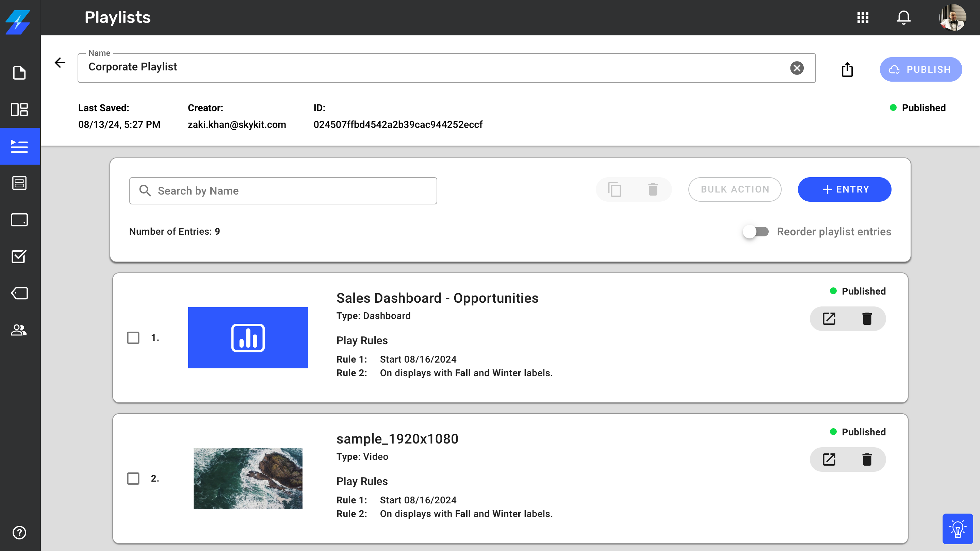The width and height of the screenshot is (980, 551).
Task: Open the lightbulb tips button
Action: tap(958, 529)
